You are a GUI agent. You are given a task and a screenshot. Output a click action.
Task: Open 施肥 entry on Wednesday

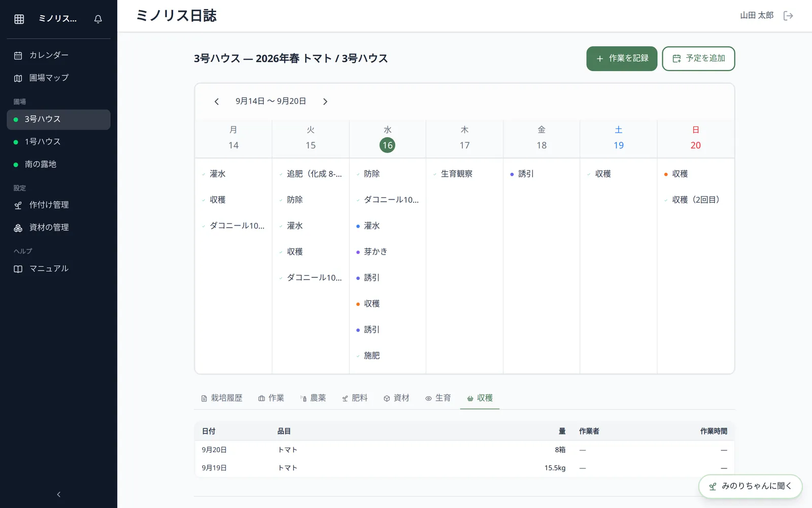[x=388, y=356]
